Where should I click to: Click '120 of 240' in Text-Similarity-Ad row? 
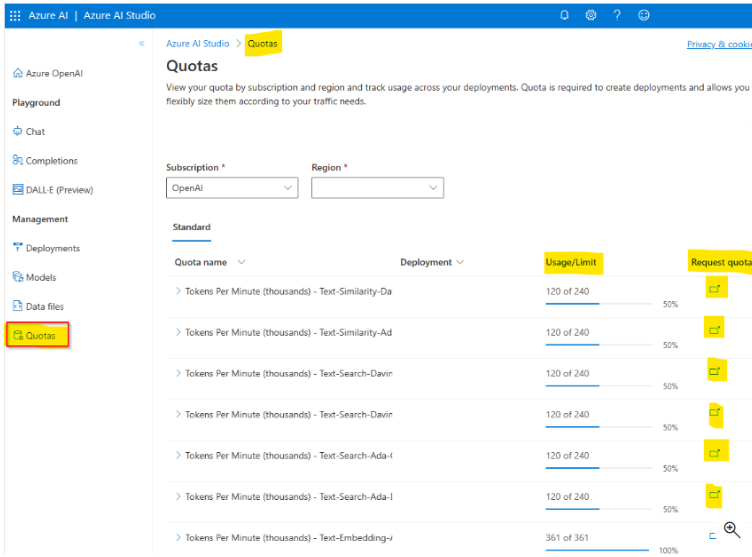(567, 332)
